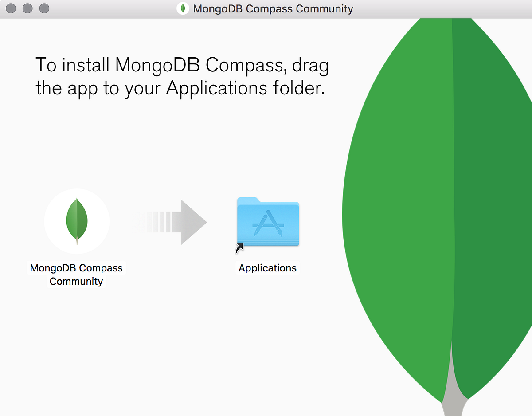Select the MongoDB Compass Community app icon
This screenshot has width=532, height=416.
(77, 221)
